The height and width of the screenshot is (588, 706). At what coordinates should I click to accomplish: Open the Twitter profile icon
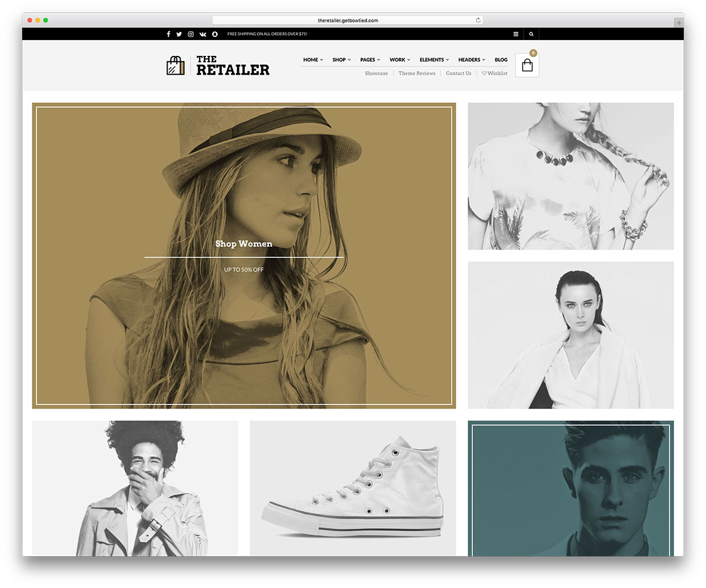click(x=179, y=34)
